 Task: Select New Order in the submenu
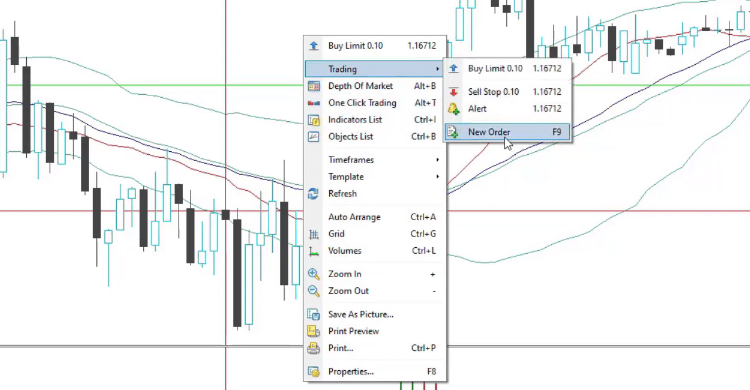(x=507, y=132)
